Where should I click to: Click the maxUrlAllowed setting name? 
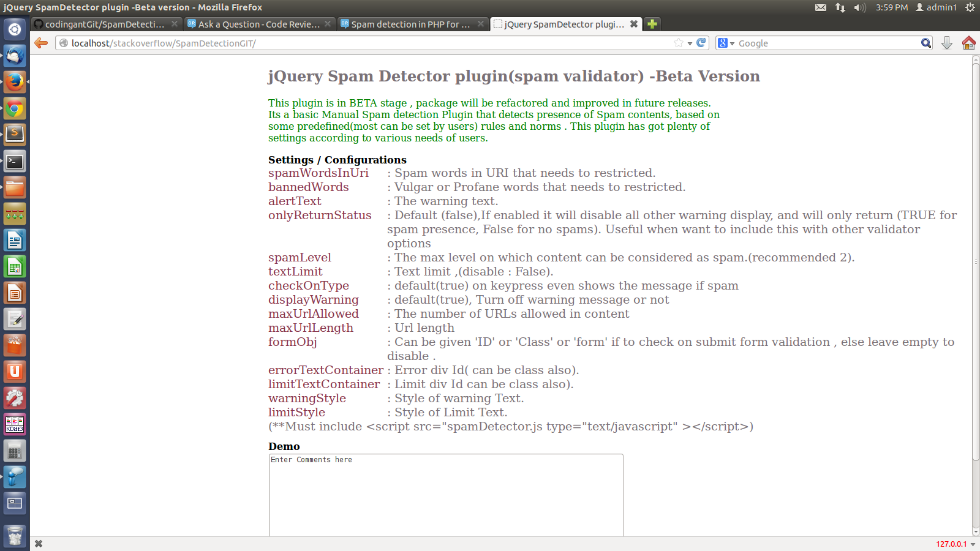[314, 314]
